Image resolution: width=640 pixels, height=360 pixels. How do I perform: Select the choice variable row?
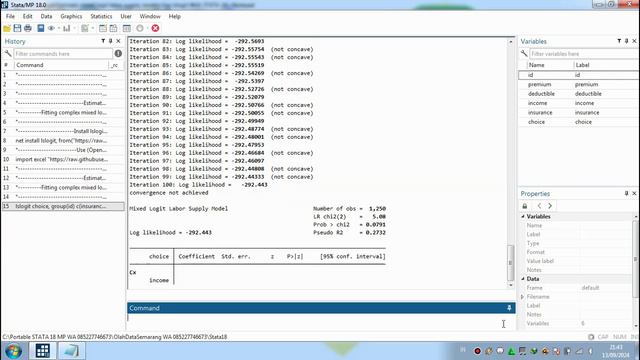click(578, 122)
